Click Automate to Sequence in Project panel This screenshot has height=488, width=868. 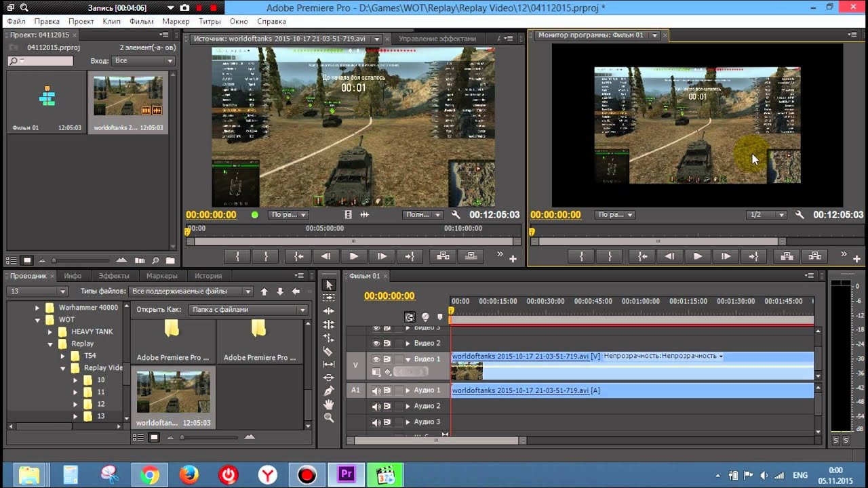pyautogui.click(x=140, y=260)
